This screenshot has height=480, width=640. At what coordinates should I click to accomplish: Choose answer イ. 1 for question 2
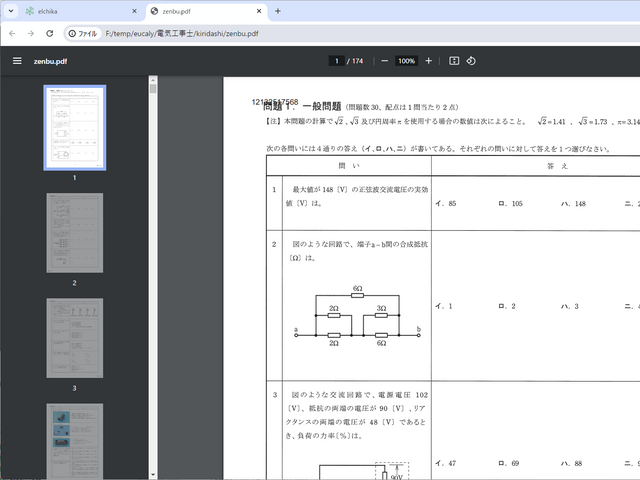click(x=444, y=306)
